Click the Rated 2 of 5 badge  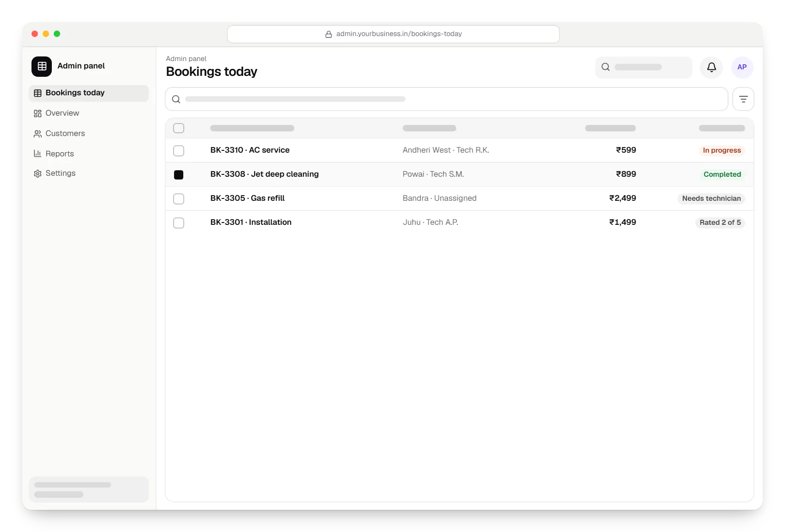pos(720,223)
